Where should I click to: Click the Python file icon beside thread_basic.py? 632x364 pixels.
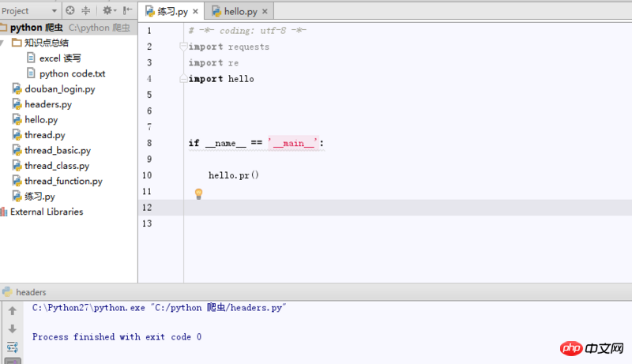[17, 150]
